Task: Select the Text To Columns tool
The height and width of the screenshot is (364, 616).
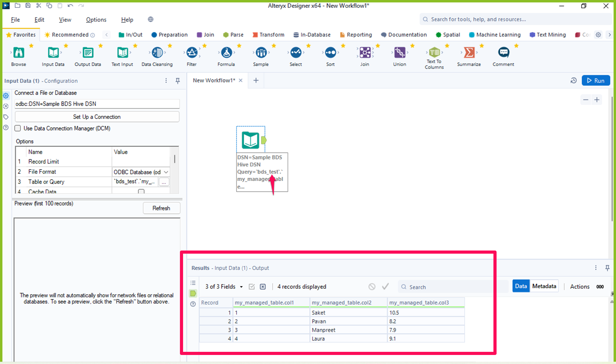Action: 434,52
